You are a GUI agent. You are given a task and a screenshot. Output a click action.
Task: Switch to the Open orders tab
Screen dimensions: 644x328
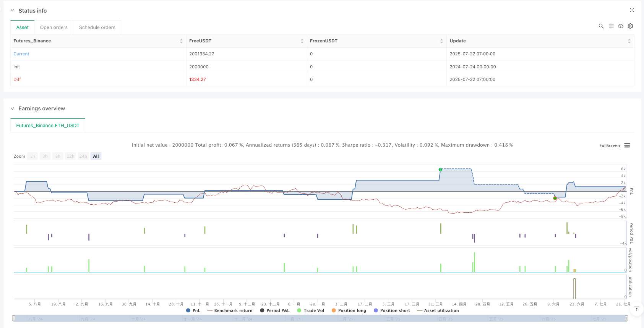54,27
